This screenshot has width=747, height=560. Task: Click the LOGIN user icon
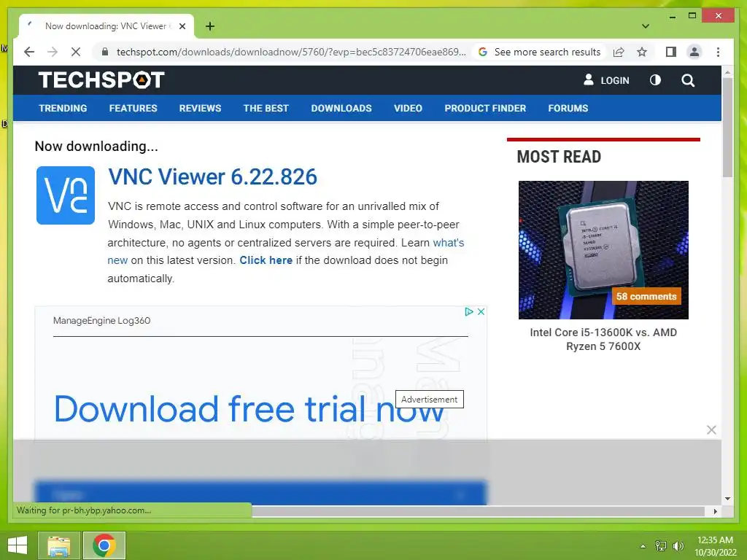point(589,79)
